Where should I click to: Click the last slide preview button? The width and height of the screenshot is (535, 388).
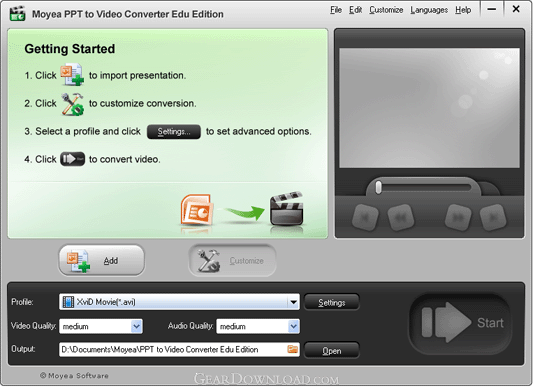(x=493, y=217)
